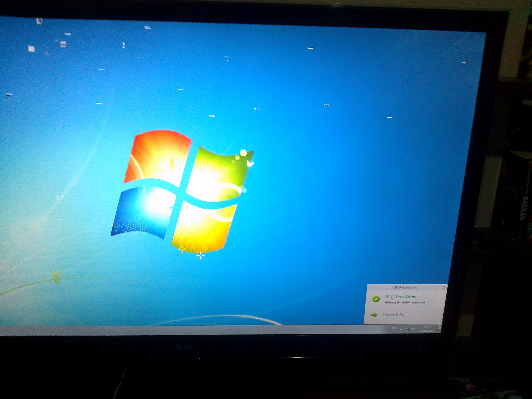
Task: Click the 'Herhangi bir tehdide rastlanmadı' message
Action: 405,303
